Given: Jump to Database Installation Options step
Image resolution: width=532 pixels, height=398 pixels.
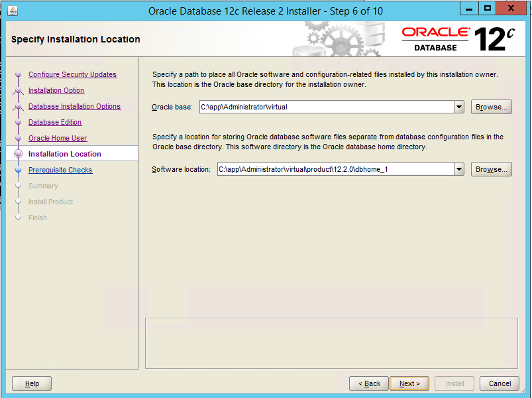Looking at the screenshot, I should (x=74, y=107).
